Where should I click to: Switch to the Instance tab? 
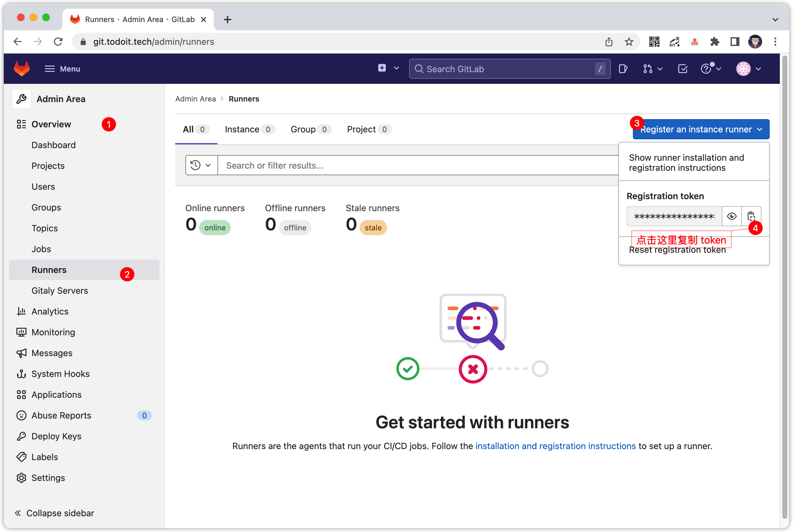(x=242, y=129)
